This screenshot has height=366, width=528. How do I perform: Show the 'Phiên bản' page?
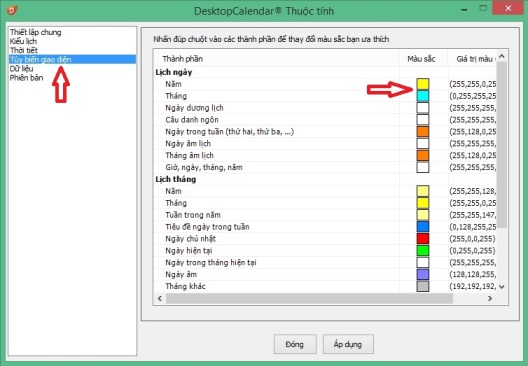coord(26,78)
